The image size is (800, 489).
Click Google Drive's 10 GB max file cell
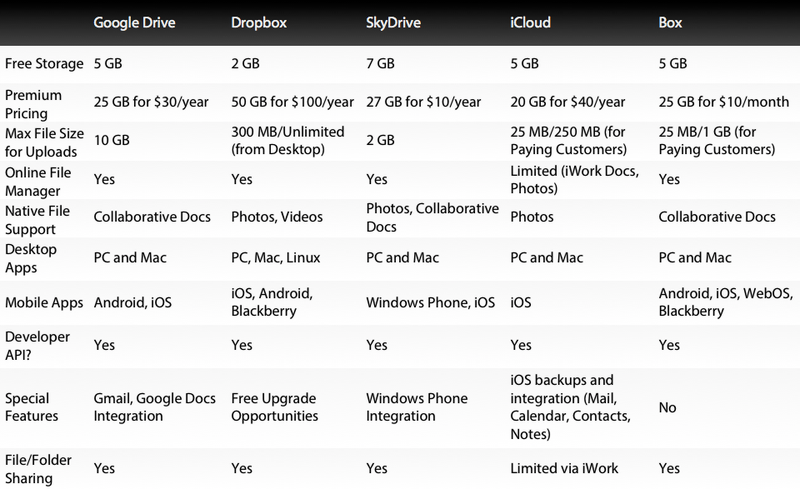point(111,140)
